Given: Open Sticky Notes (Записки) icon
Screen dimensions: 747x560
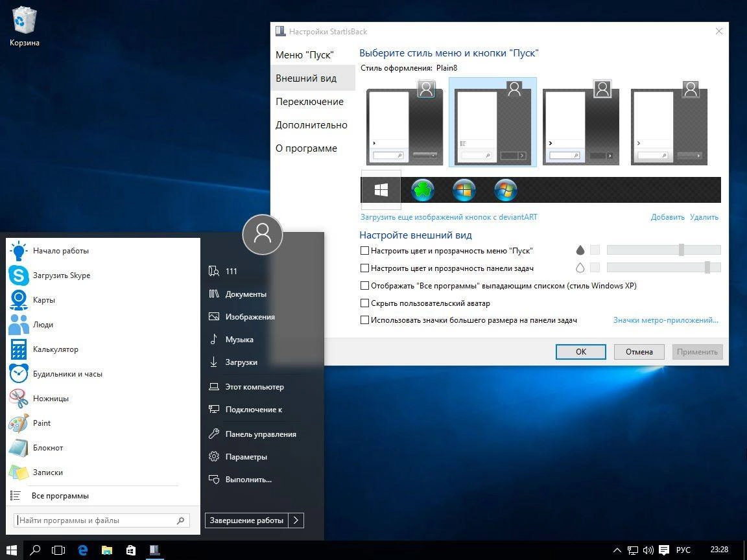Looking at the screenshot, I should coord(19,472).
